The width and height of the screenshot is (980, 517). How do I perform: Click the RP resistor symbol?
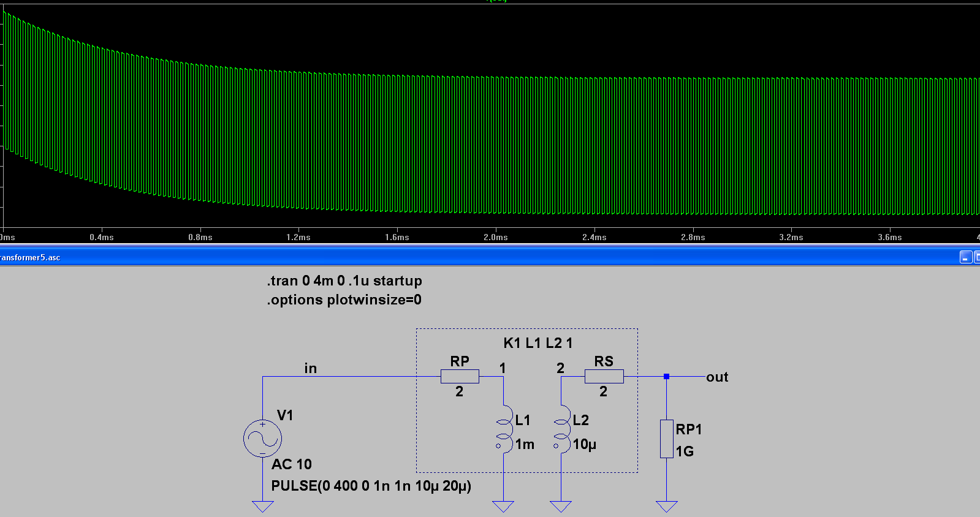point(460,376)
